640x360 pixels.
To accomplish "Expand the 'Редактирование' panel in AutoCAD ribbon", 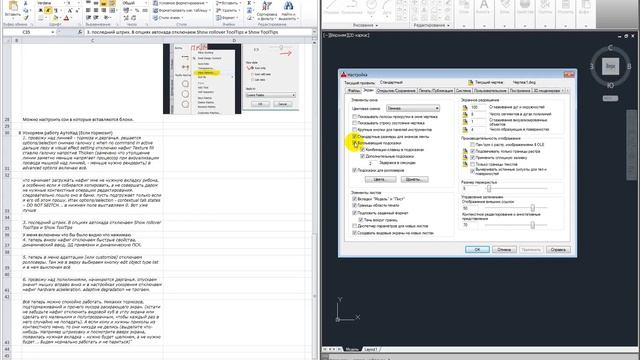I will (431, 25).
